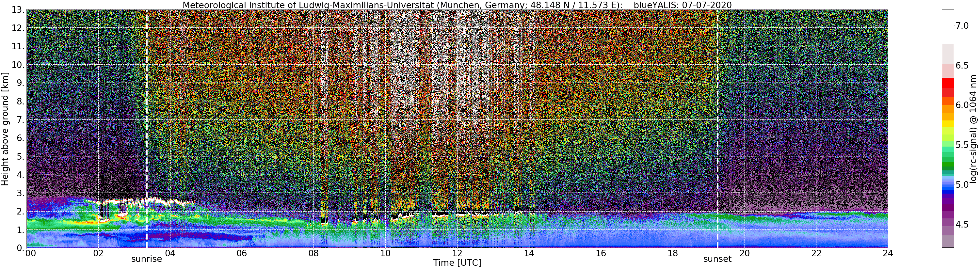Image resolution: width=980 pixels, height=269 pixels.
Task: Click the height axis tick label '10.'
Action: pos(18,65)
